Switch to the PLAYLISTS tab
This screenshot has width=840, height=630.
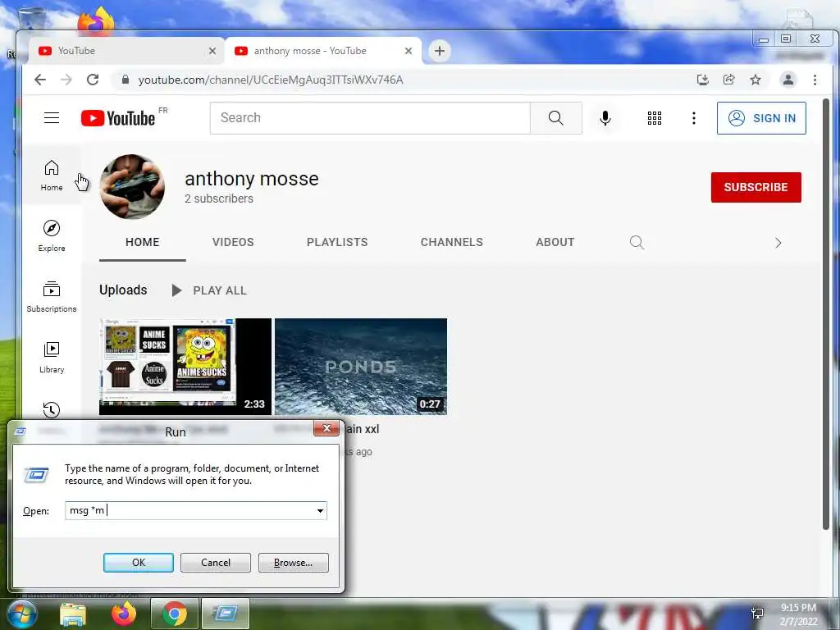point(337,242)
